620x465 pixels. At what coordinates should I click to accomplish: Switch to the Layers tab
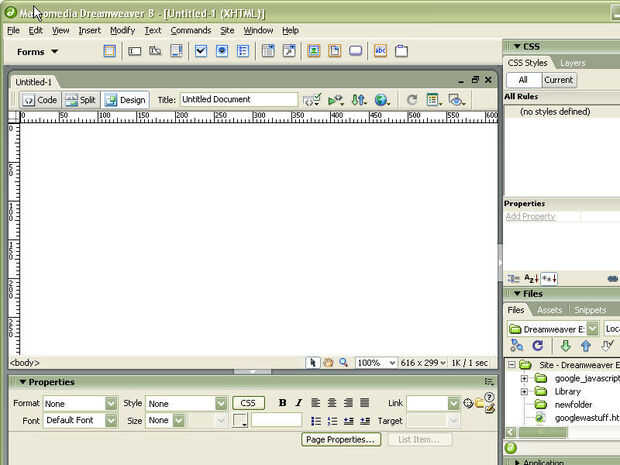572,63
